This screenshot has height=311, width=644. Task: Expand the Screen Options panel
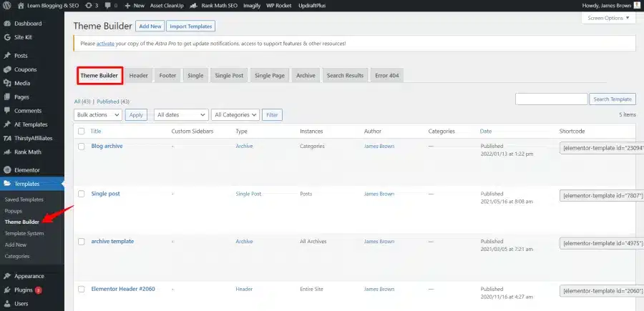[609, 18]
